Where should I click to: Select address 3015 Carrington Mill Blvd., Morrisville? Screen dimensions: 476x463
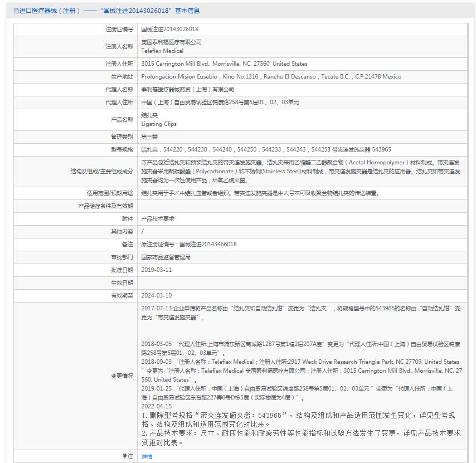click(x=224, y=64)
